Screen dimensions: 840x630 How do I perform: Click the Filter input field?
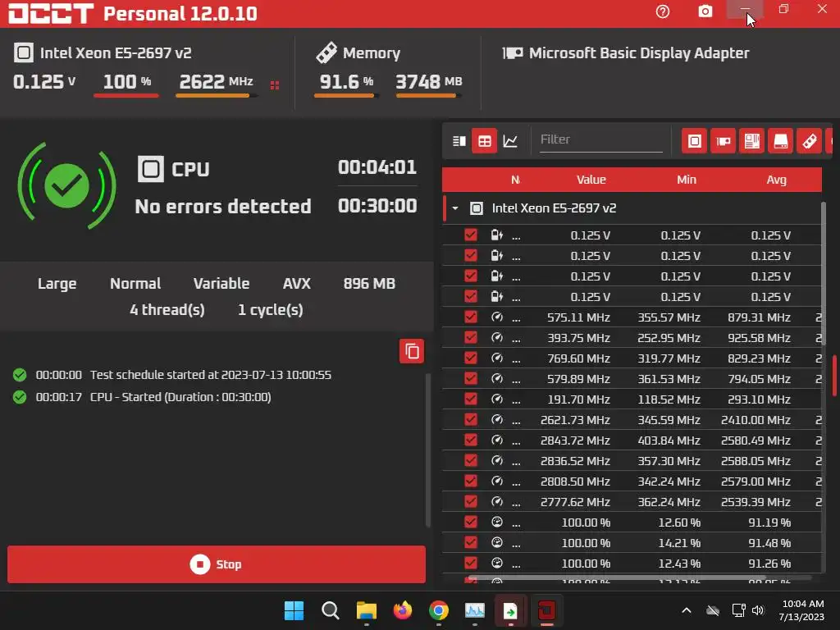601,139
